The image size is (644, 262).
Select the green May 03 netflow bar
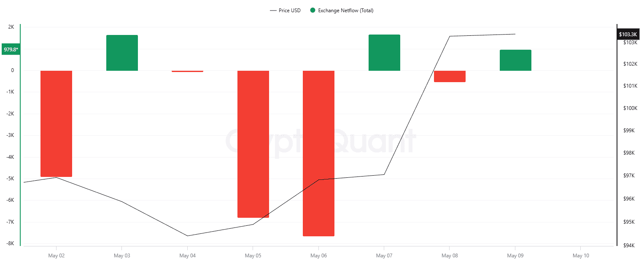pos(122,53)
